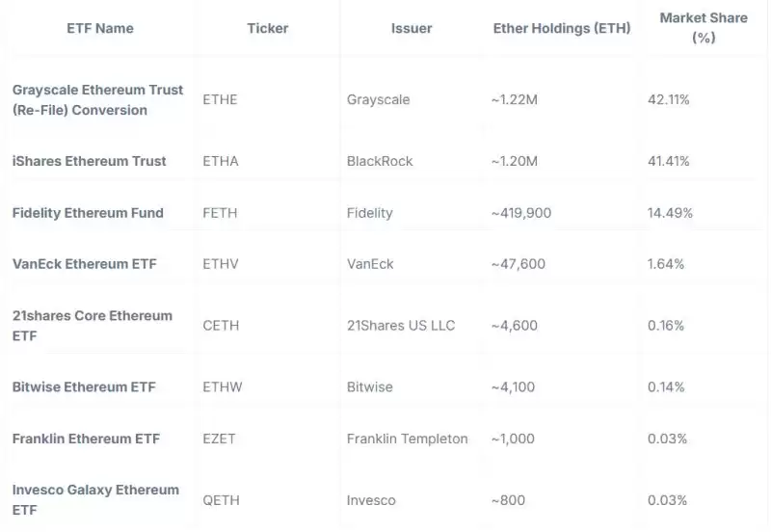Click the BlackRock issuer cell
Viewport: 771px width, 532px height.
378,161
